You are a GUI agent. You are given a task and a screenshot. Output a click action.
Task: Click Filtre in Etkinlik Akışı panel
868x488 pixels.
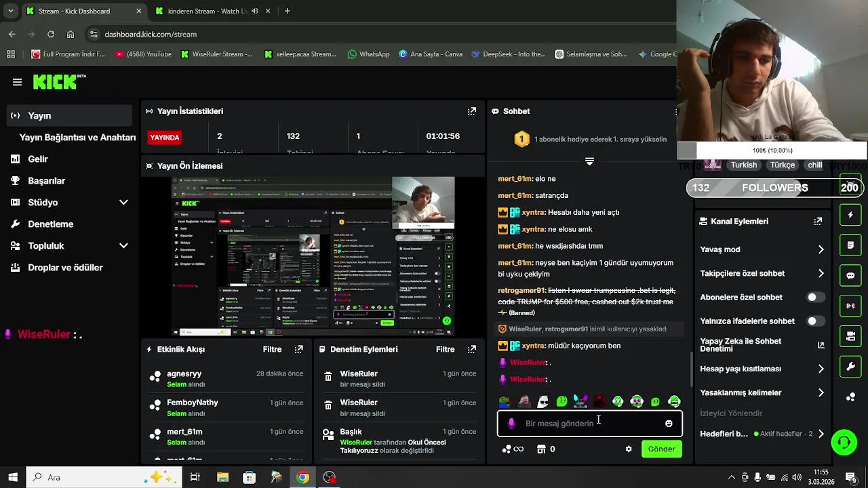(272, 349)
